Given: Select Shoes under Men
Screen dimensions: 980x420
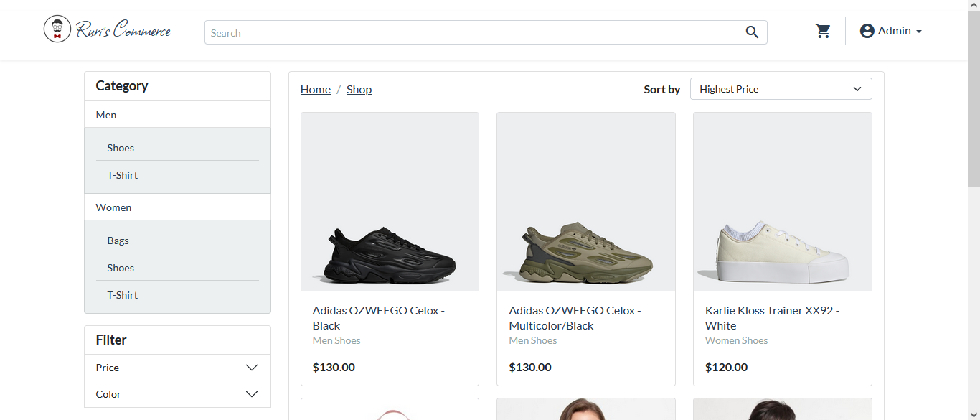Looking at the screenshot, I should pos(121,147).
